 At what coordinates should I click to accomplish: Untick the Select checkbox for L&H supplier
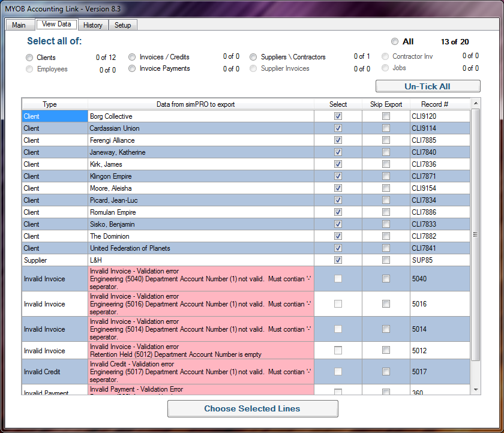tap(338, 260)
